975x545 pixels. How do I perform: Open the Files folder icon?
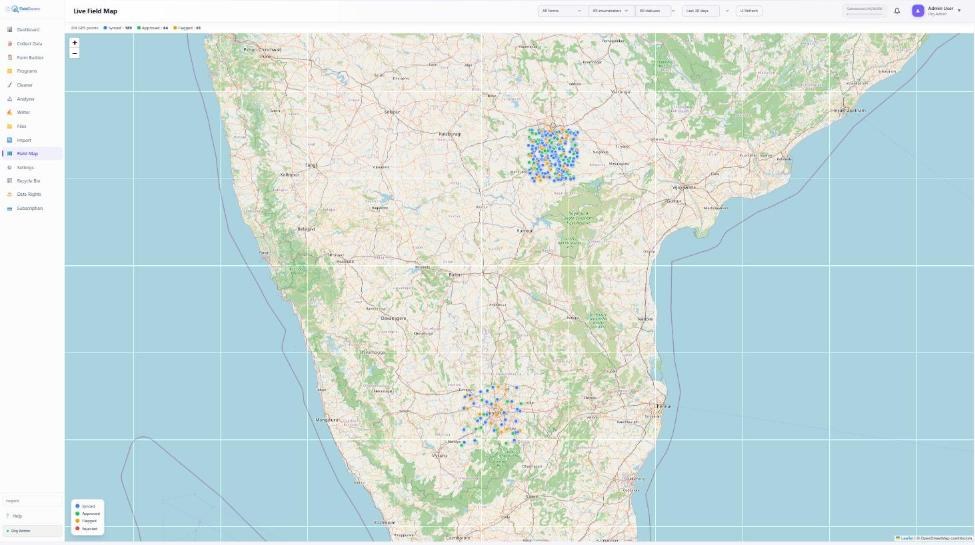point(9,126)
